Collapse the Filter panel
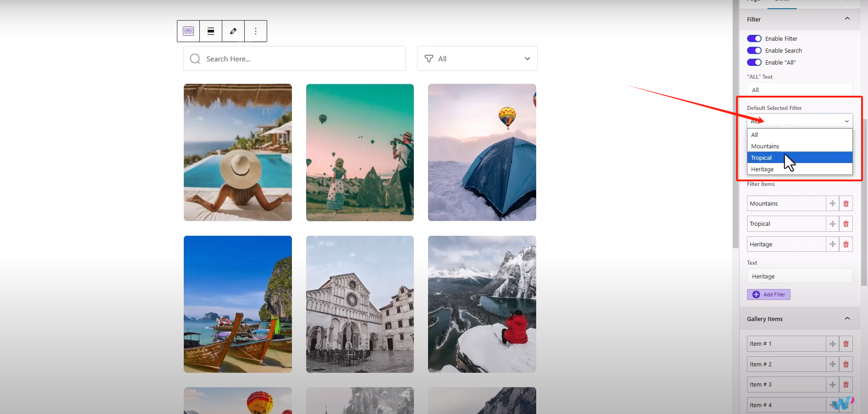Image resolution: width=868 pixels, height=414 pixels. tap(847, 19)
